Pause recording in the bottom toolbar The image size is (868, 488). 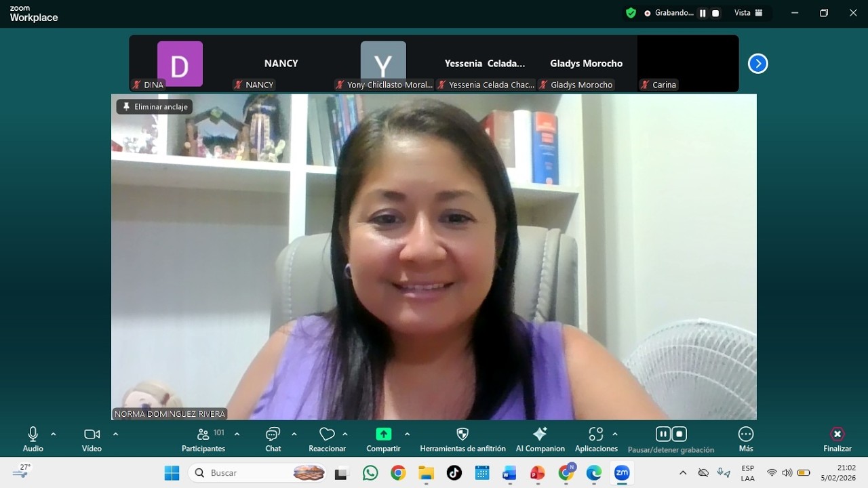(663, 434)
